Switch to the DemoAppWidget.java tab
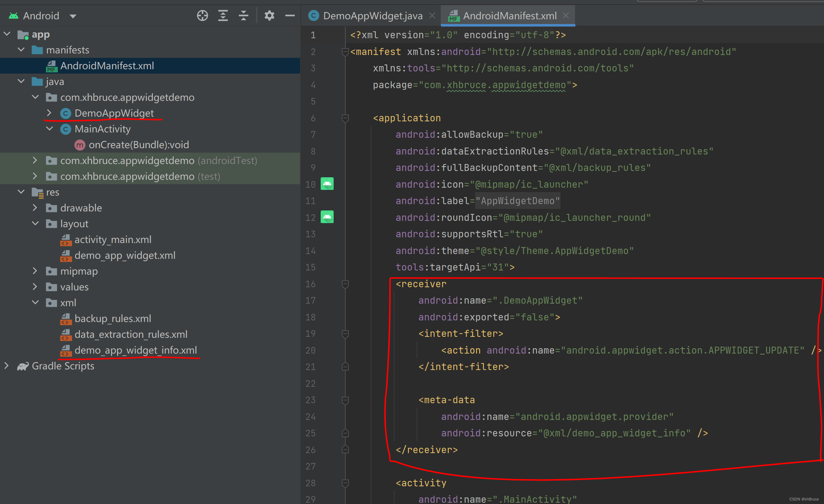Image resolution: width=824 pixels, height=504 pixels. click(x=373, y=16)
